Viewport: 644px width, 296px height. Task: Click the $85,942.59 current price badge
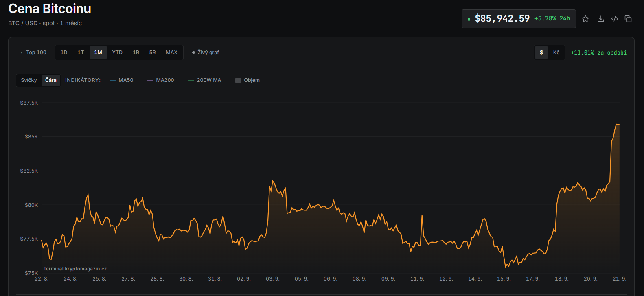(x=519, y=19)
